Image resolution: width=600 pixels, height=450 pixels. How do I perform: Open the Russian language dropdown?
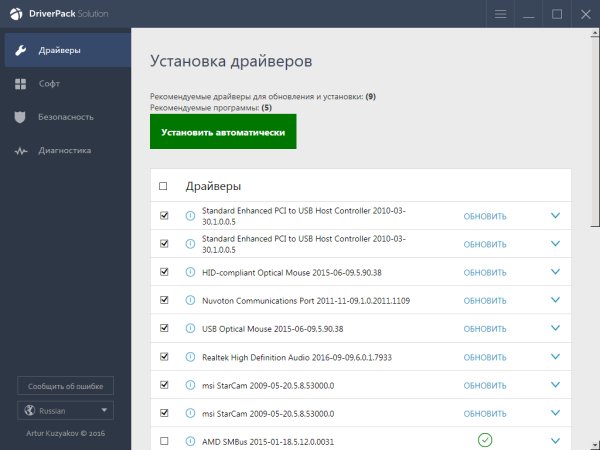(x=65, y=410)
